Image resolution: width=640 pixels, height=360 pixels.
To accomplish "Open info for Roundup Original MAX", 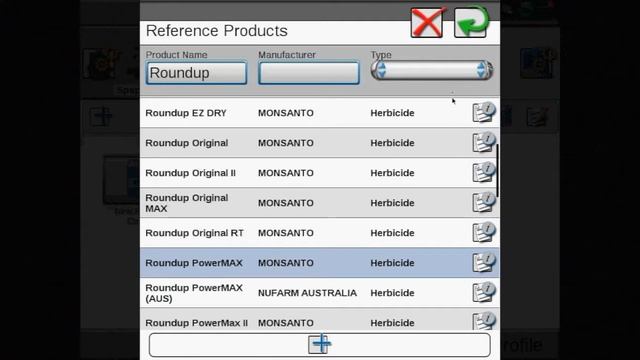I will [484, 202].
